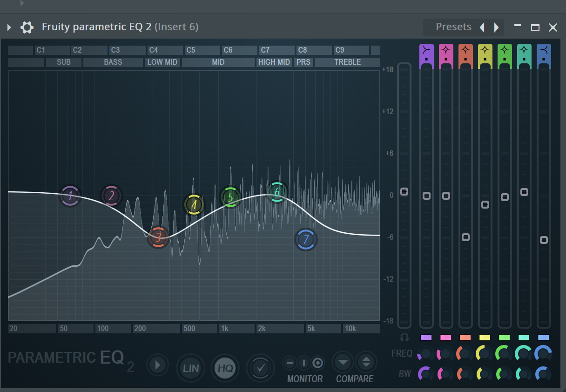
Task: Toggle the checkmark circle button
Action: (261, 368)
